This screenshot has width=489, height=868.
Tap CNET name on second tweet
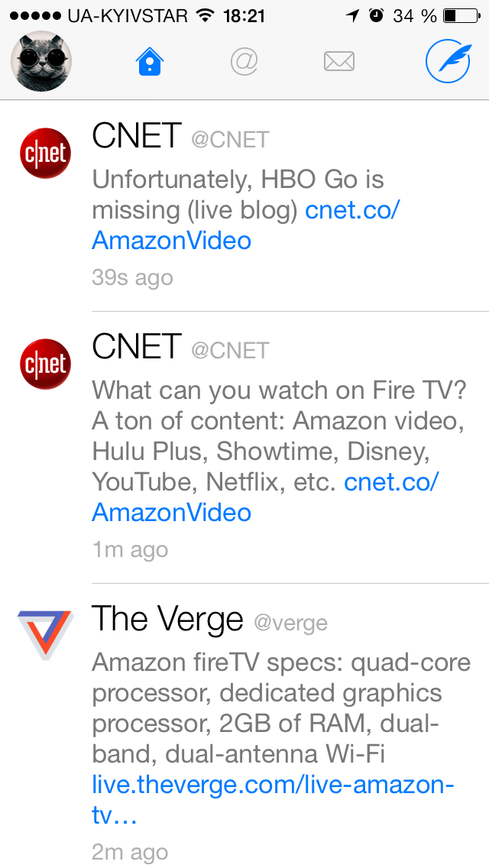(137, 348)
